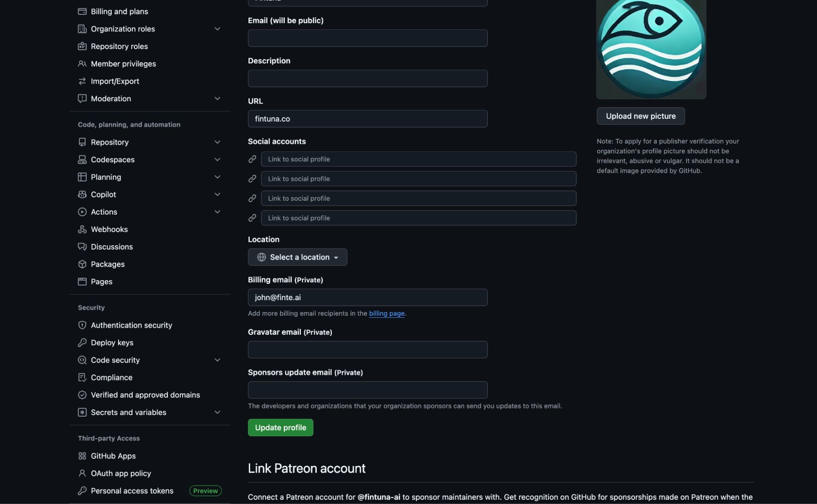Image resolution: width=817 pixels, height=504 pixels.
Task: Click the Code security scan icon
Action: click(82, 360)
